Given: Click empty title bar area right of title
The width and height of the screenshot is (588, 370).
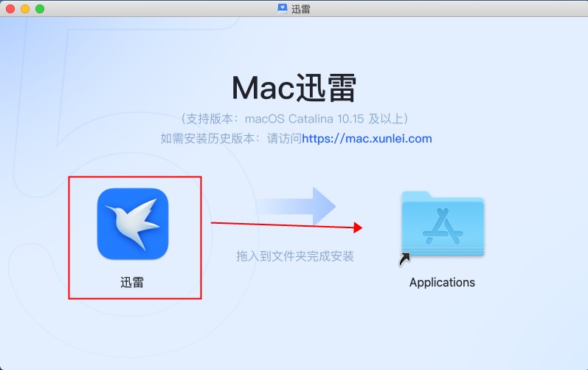Looking at the screenshot, I should [x=443, y=8].
